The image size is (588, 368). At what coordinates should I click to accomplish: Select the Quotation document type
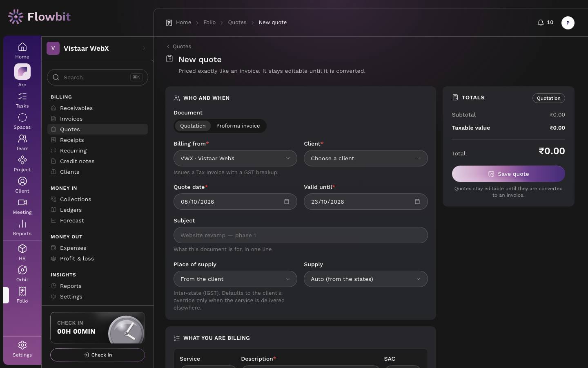click(x=193, y=126)
